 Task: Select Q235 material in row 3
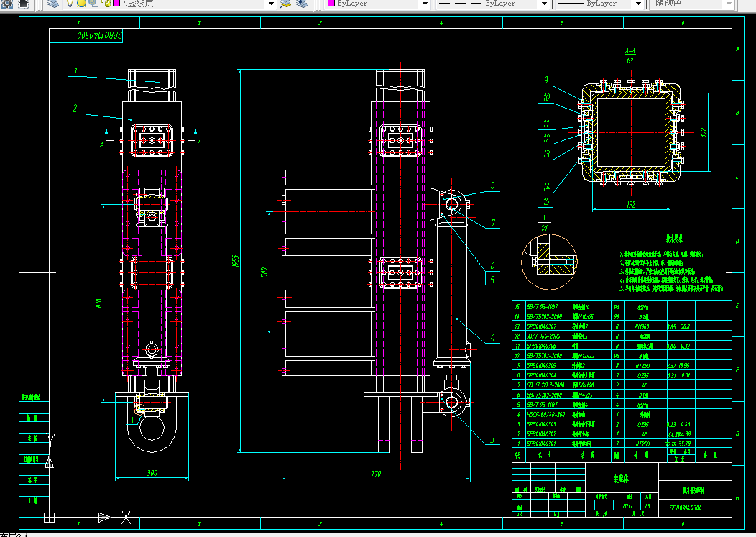click(x=642, y=424)
